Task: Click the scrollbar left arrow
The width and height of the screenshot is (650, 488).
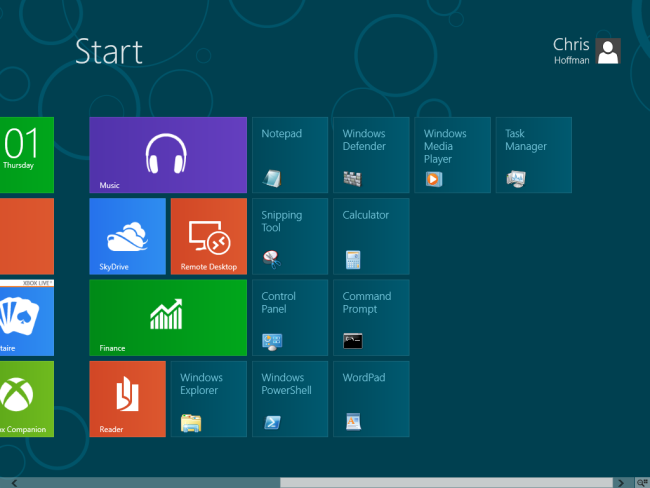Action: 14,483
